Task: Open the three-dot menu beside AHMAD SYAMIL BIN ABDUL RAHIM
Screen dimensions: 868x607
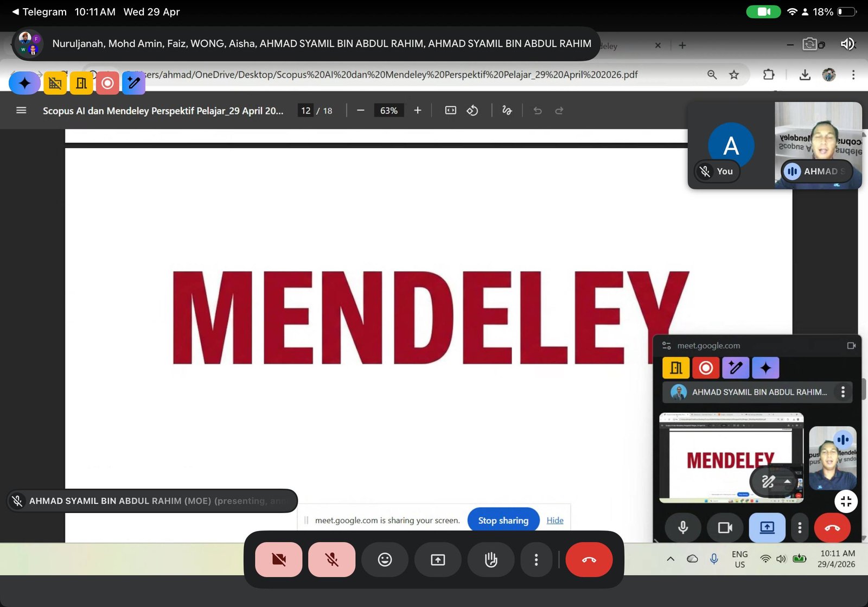Action: [843, 392]
